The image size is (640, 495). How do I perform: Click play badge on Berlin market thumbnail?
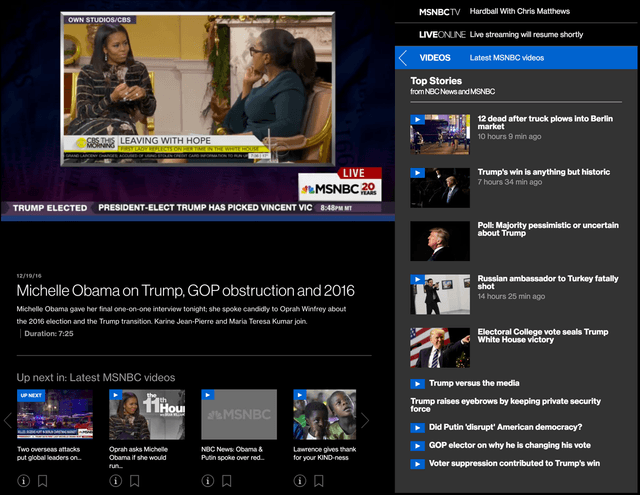pos(417,119)
